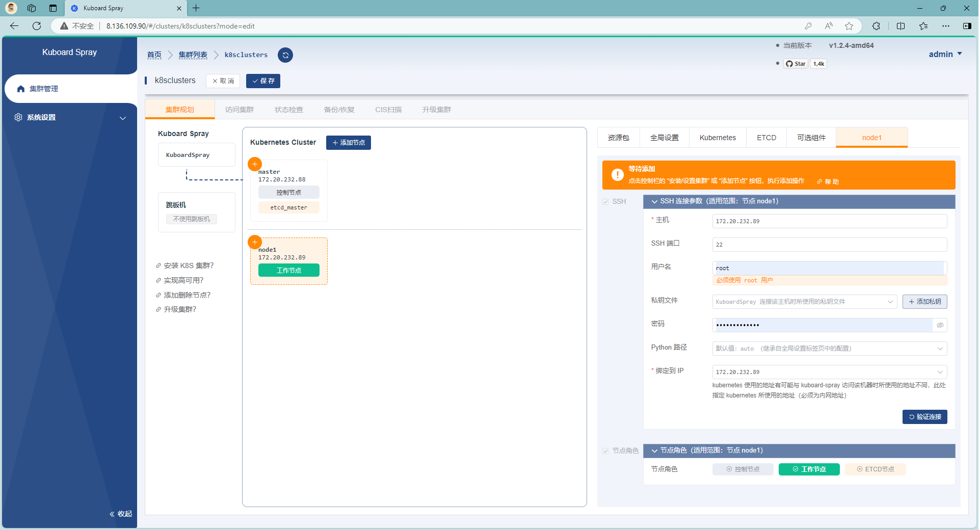Switch to the 访问集群 tab
980x530 pixels.
(239, 110)
